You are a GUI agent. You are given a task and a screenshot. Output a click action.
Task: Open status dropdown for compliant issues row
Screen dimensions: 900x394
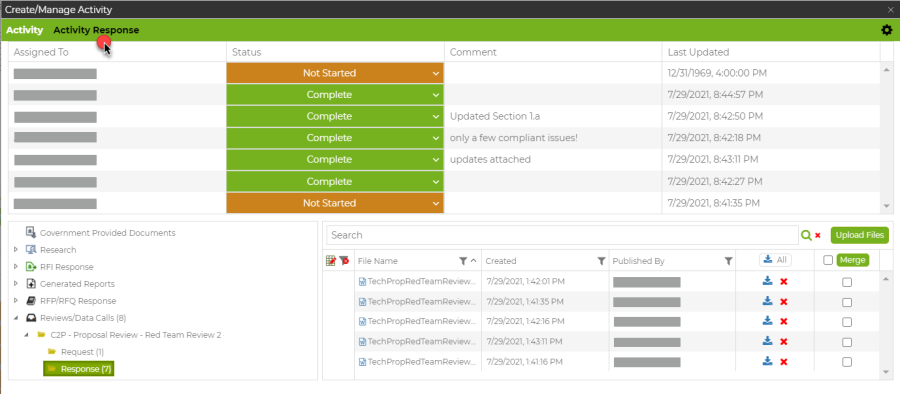point(335,138)
